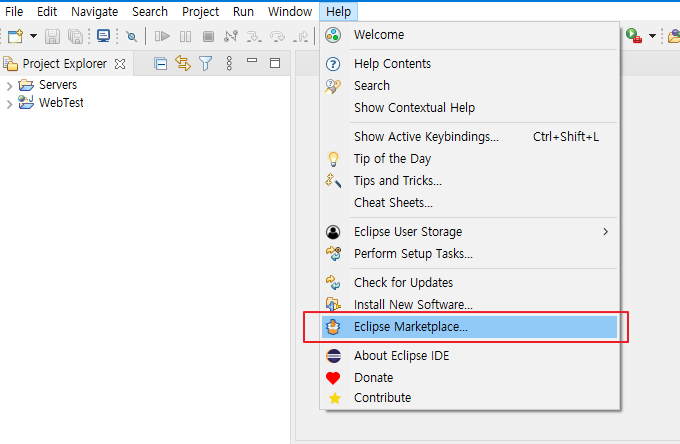The width and height of the screenshot is (680, 444).
Task: Open About Eclipse IDE
Action: coord(470,356)
